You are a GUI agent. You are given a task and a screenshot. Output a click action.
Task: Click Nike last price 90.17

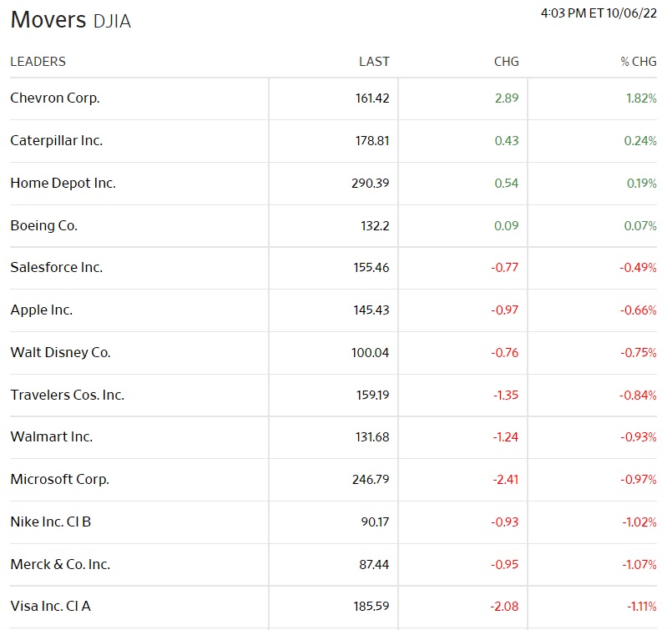375,522
